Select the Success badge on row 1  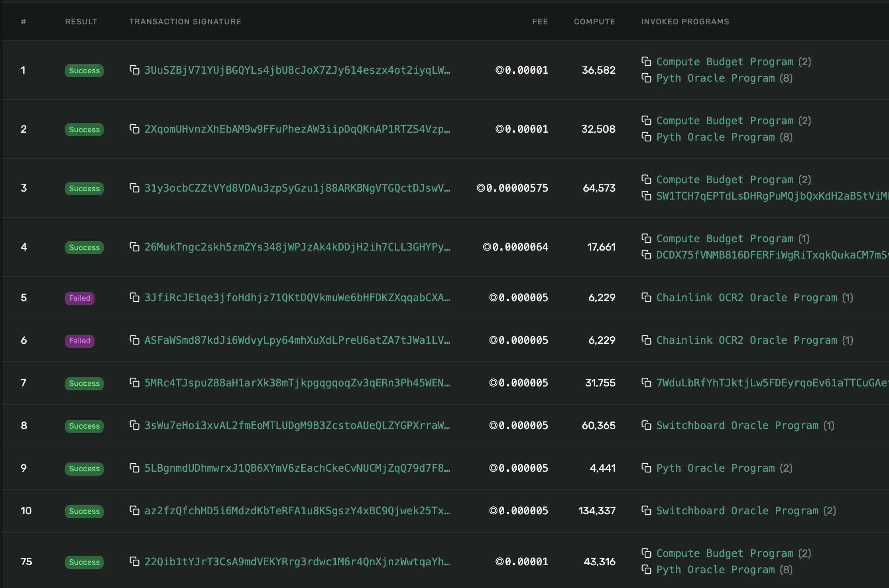(x=84, y=70)
